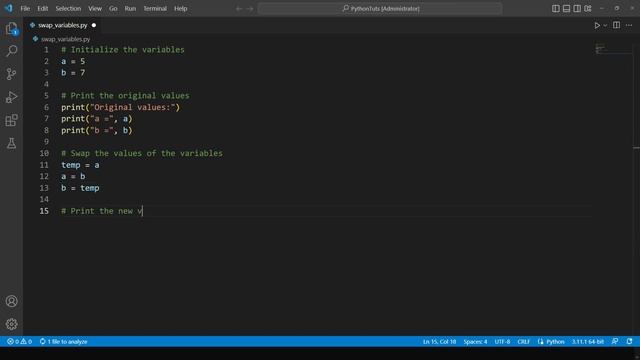Open the Run and Debug view
Viewport: 640px width, 360px height.
(x=11, y=97)
